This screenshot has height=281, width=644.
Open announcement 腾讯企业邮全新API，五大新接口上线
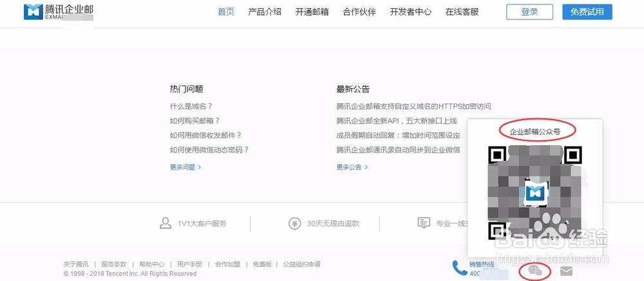click(396, 121)
